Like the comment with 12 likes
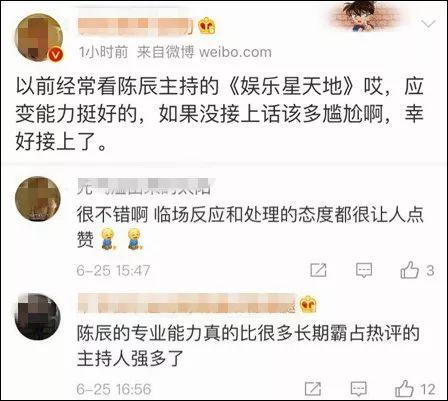Viewport: 448px width, 401px height. tap(404, 388)
